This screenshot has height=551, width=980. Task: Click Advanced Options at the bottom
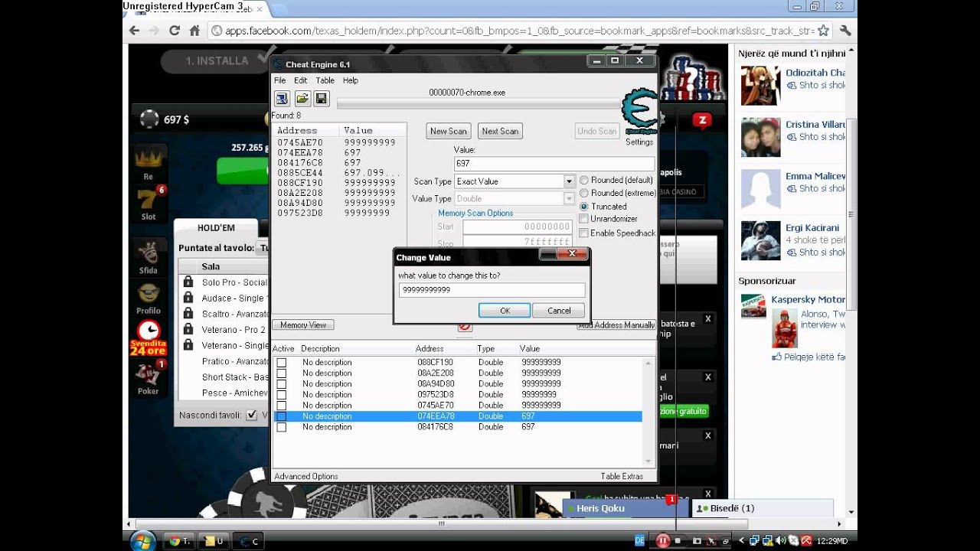coord(306,476)
